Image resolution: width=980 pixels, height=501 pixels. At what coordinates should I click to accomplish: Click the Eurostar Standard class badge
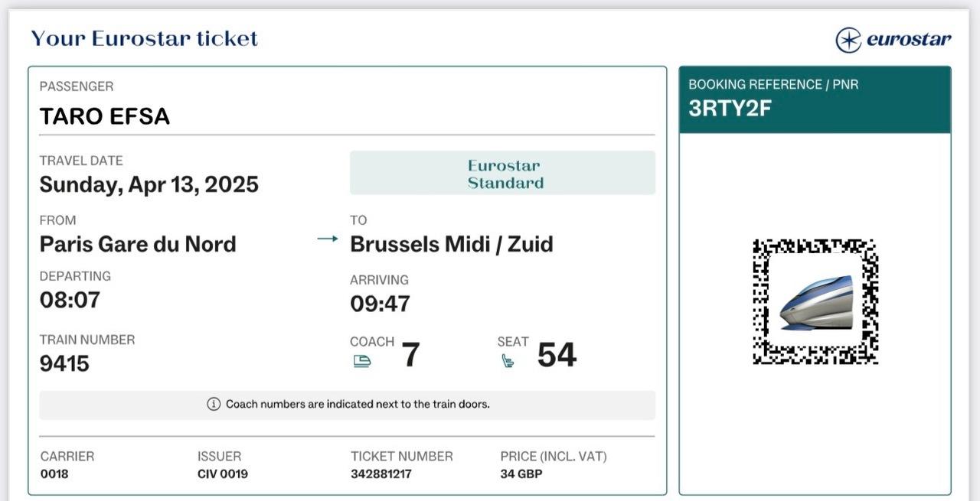502,174
